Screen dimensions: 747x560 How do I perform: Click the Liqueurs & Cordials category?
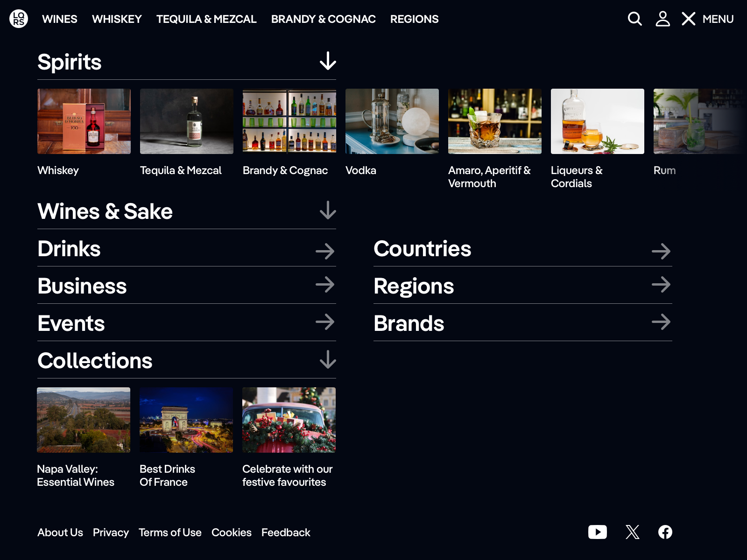click(598, 121)
